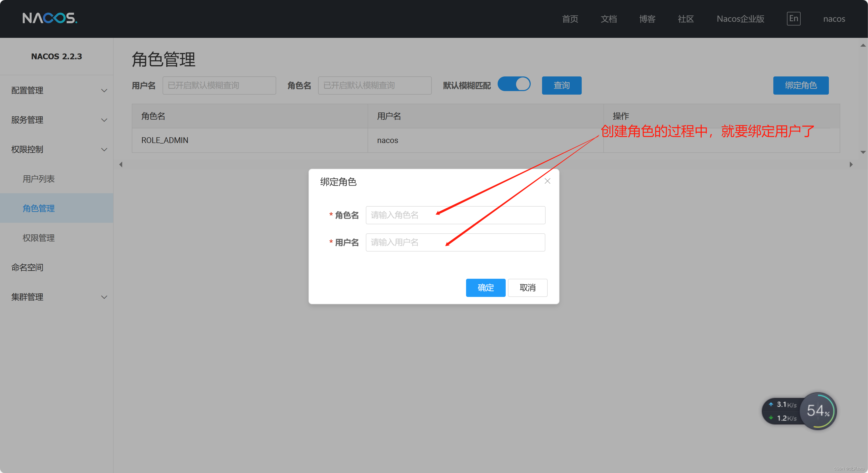Click the horizontal scroll right arrow

851,164
